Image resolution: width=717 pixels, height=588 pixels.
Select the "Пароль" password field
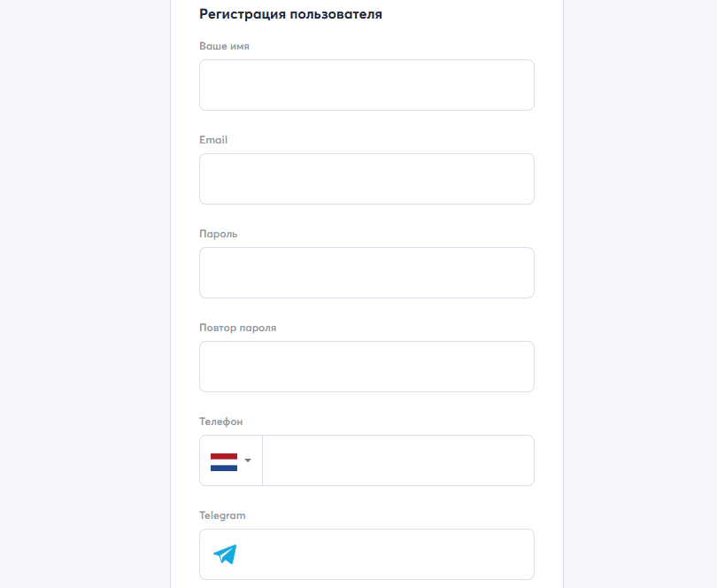pos(366,273)
